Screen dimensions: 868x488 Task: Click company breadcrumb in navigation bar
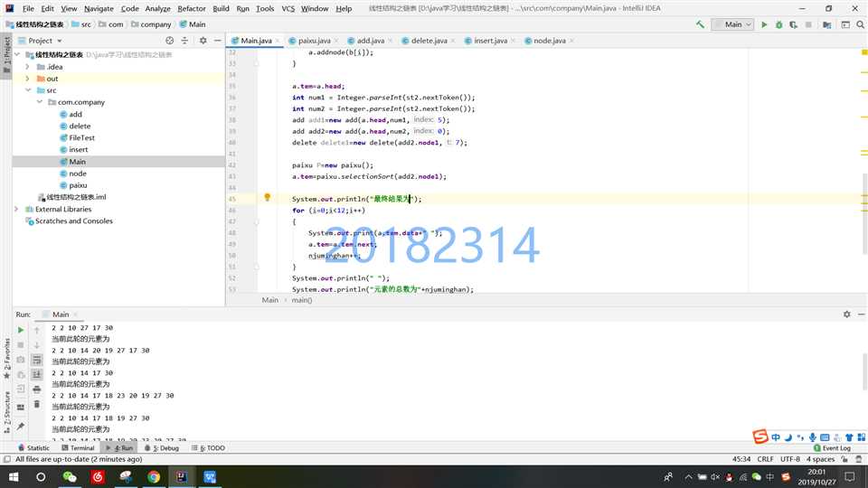point(156,24)
